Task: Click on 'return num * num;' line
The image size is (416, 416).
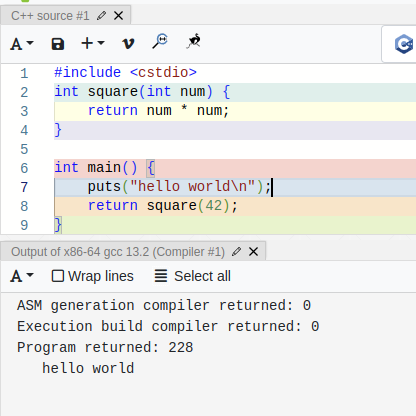Action: [x=158, y=111]
